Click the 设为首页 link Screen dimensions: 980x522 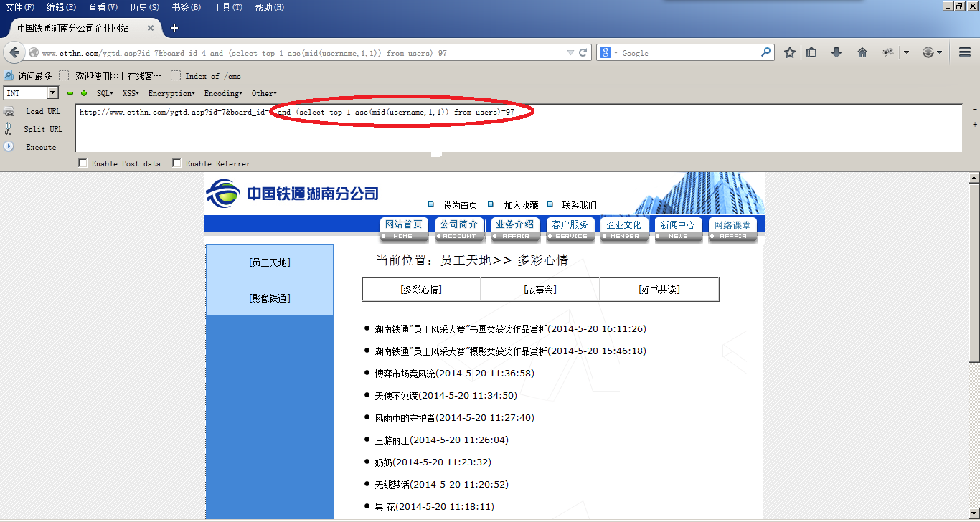click(x=460, y=205)
